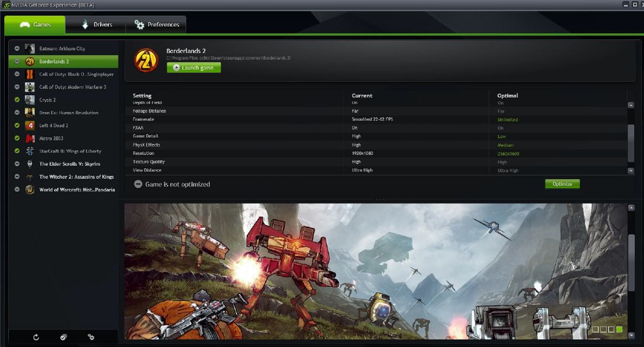Image resolution: width=644 pixels, height=347 pixels.
Task: Select the Crysis 2 game icon
Action: tap(29, 99)
